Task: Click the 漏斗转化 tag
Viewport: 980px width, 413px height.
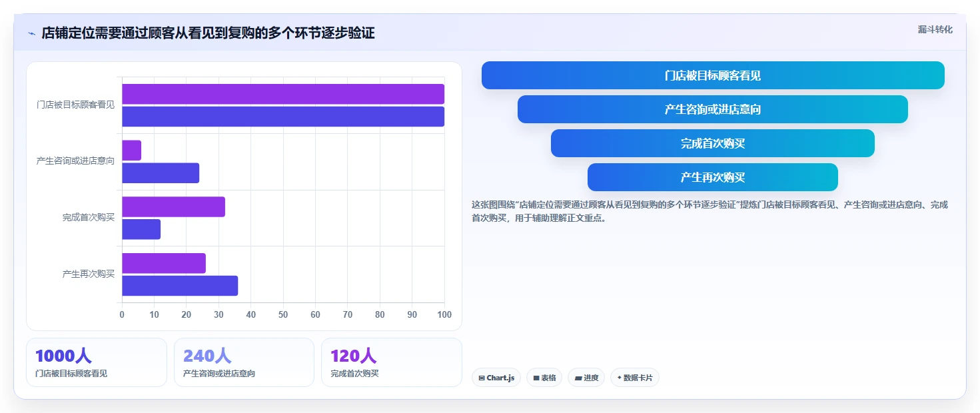Action: point(935,29)
